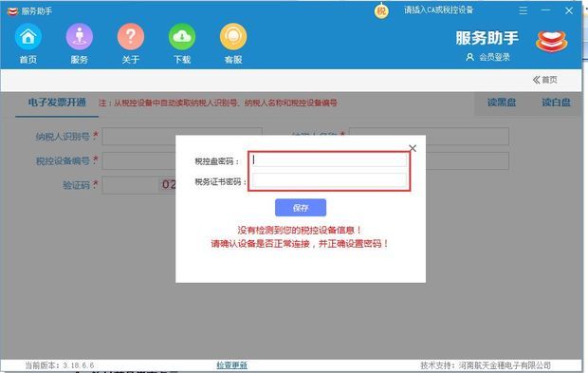Viewport: 588px width, 373px height.
Task: Minimize the 服务助手 window
Action: (x=546, y=10)
